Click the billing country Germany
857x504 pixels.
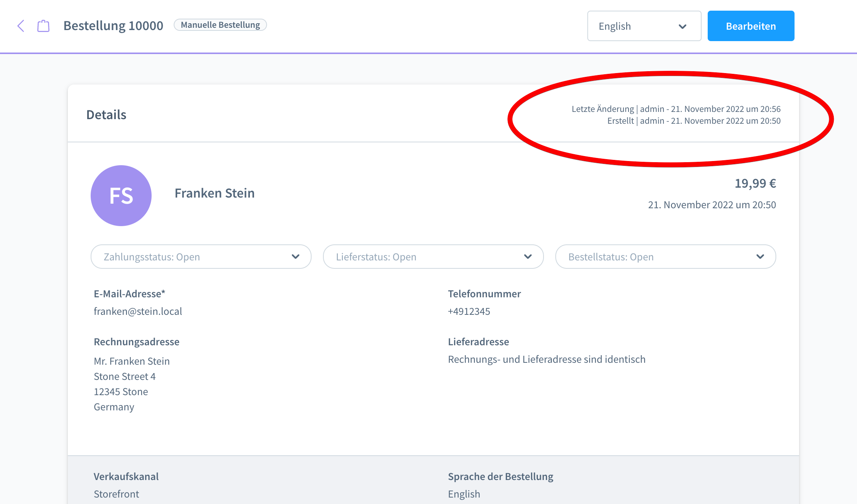[x=114, y=407]
